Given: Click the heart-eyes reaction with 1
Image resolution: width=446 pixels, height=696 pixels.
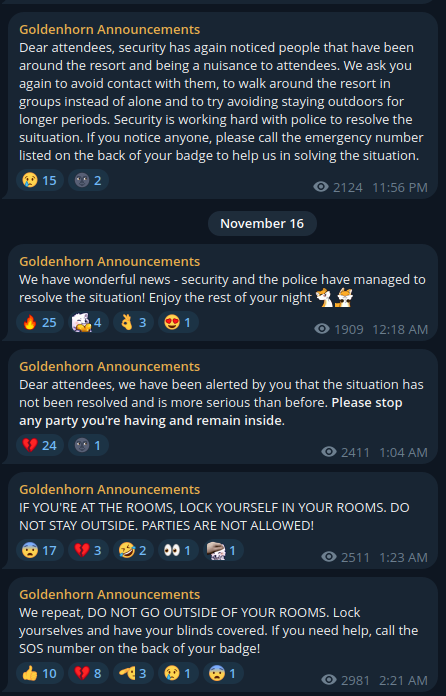Looking at the screenshot, I should click(x=178, y=322).
